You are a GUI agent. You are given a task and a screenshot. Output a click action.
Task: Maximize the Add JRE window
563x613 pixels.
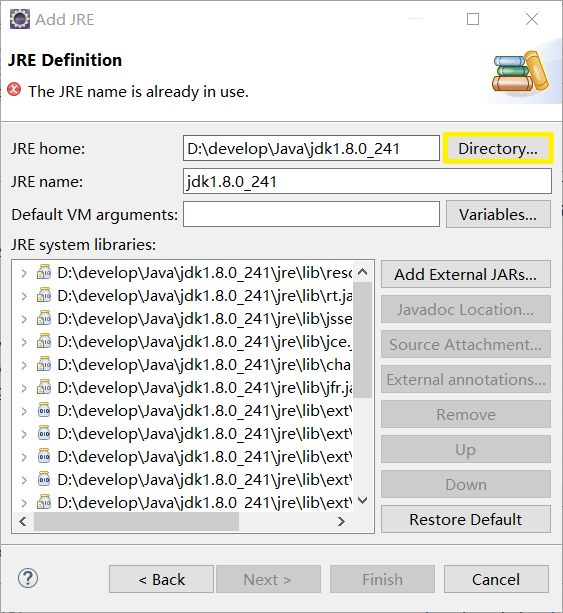pos(473,19)
